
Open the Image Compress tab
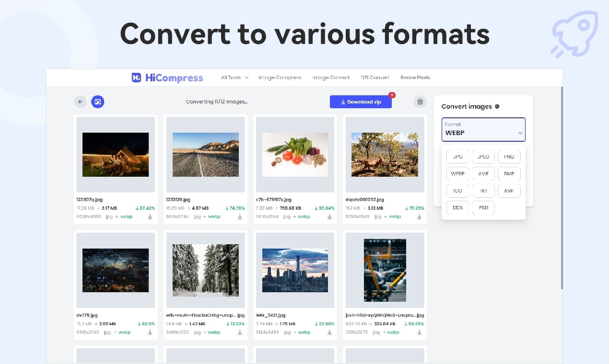coord(280,78)
